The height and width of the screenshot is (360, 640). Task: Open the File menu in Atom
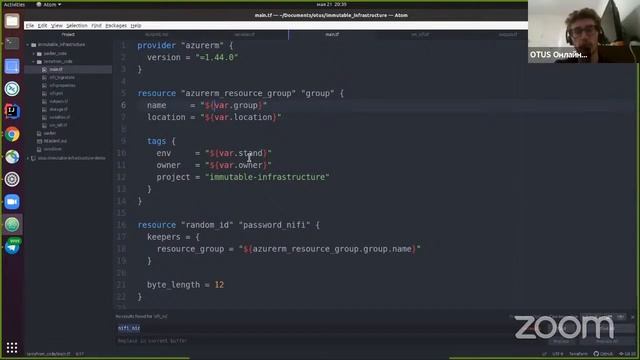(x=30, y=26)
